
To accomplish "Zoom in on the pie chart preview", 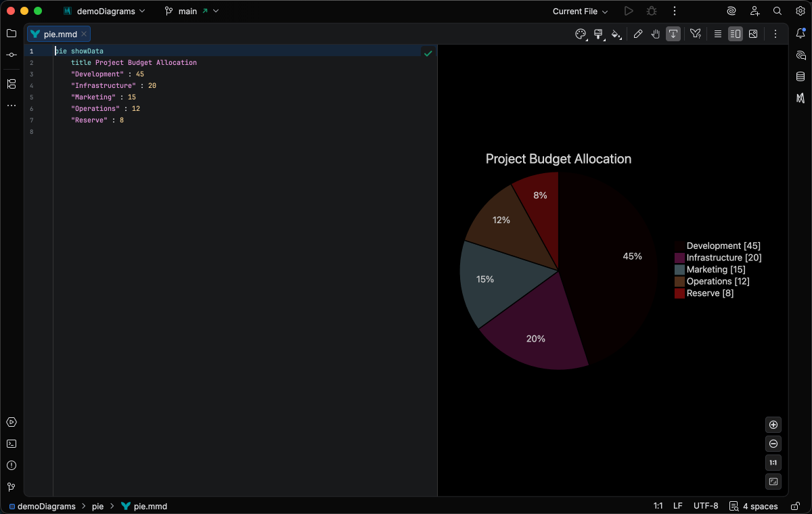I will [x=773, y=424].
